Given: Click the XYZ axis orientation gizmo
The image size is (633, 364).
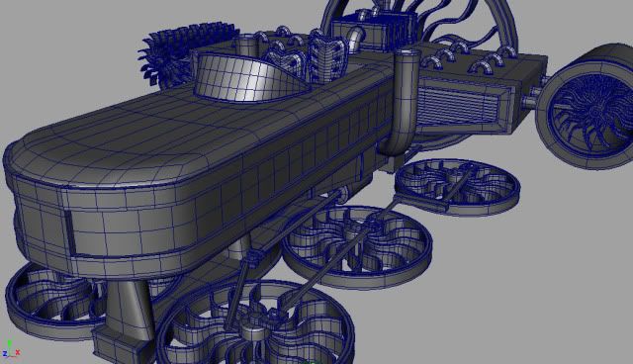Looking at the screenshot, I should (x=10, y=349).
